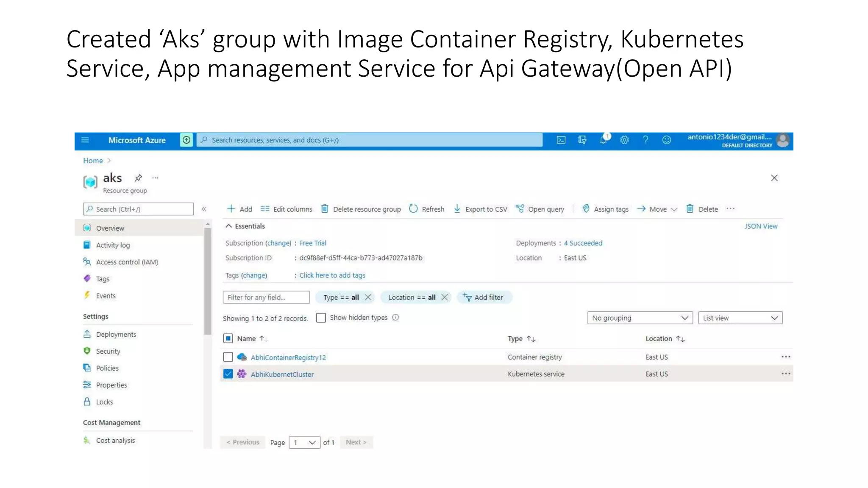
Task: Click Assign tags in toolbar
Action: pos(605,209)
